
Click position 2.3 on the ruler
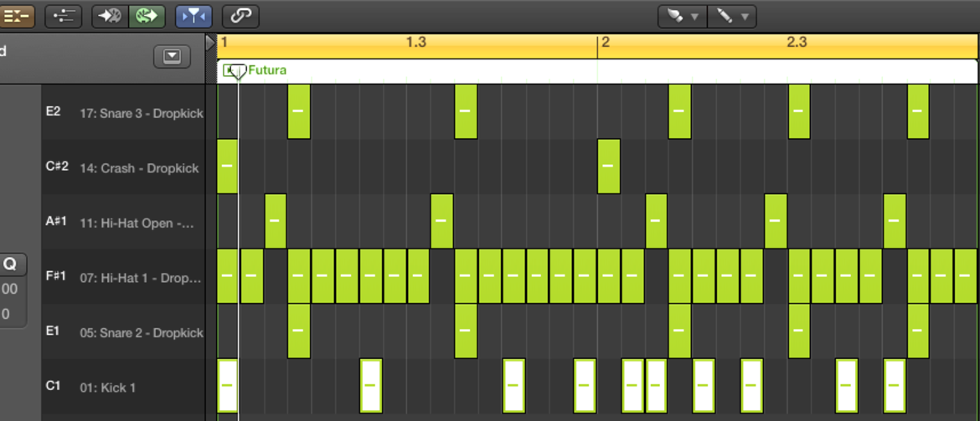797,43
